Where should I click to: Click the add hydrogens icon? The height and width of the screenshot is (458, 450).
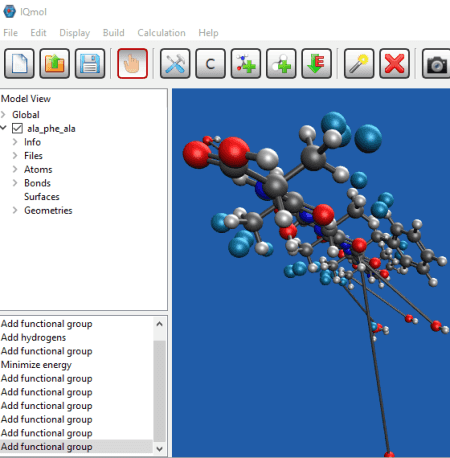tap(281, 63)
